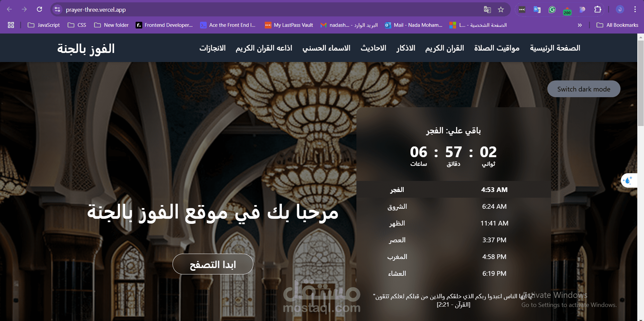Open the Grammarly extension icon

click(x=552, y=9)
